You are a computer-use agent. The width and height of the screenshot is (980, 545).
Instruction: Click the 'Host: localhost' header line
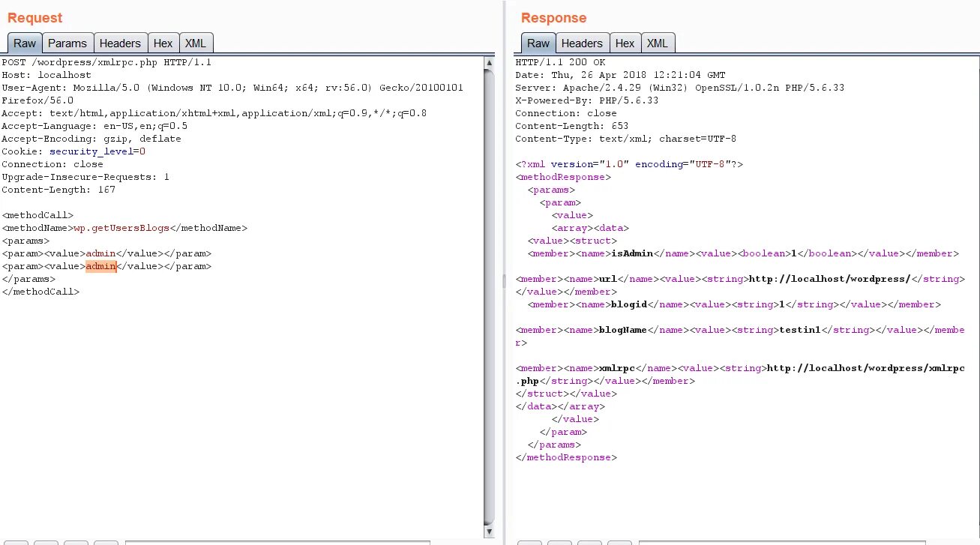point(46,75)
